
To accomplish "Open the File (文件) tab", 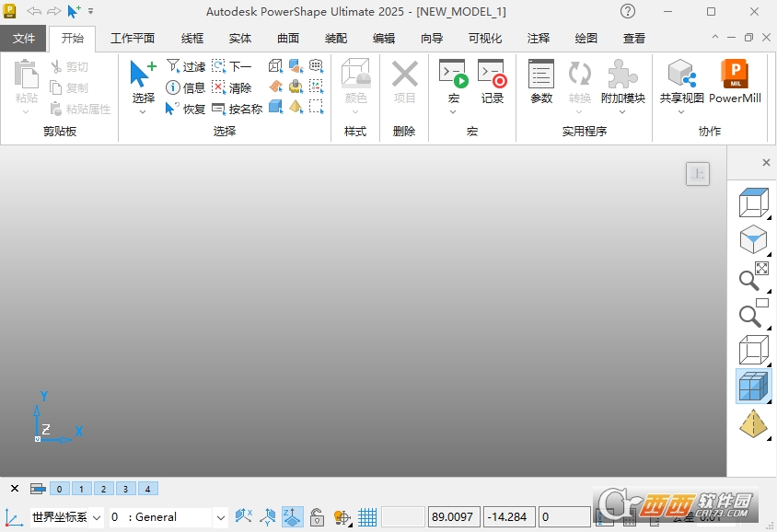I will [23, 38].
